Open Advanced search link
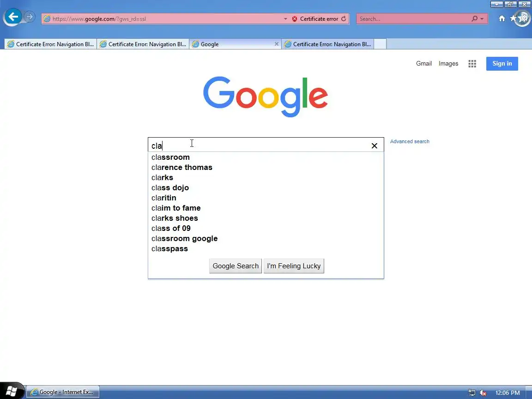Screen dimensions: 532x399 coord(410,141)
